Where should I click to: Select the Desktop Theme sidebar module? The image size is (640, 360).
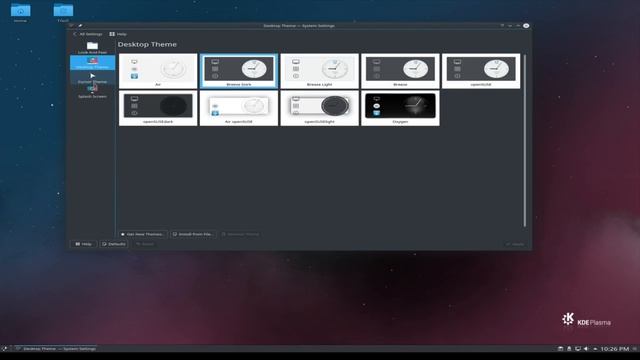point(92,63)
